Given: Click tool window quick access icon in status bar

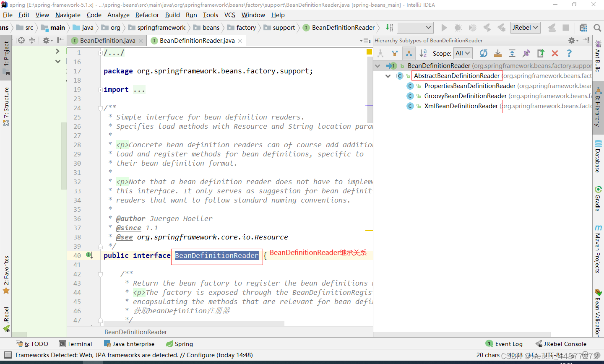Looking at the screenshot, I should 7,355.
